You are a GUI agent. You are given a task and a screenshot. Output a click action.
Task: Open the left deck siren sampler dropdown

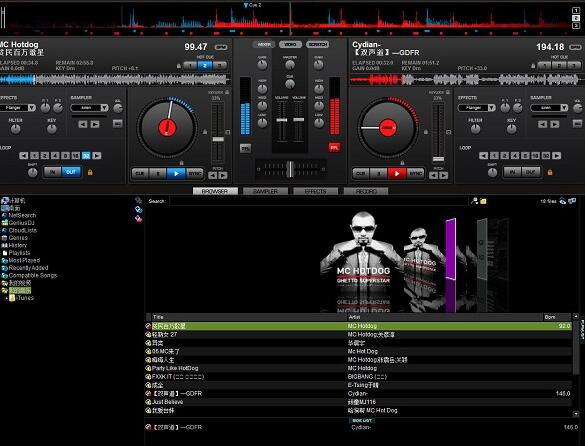pos(104,108)
